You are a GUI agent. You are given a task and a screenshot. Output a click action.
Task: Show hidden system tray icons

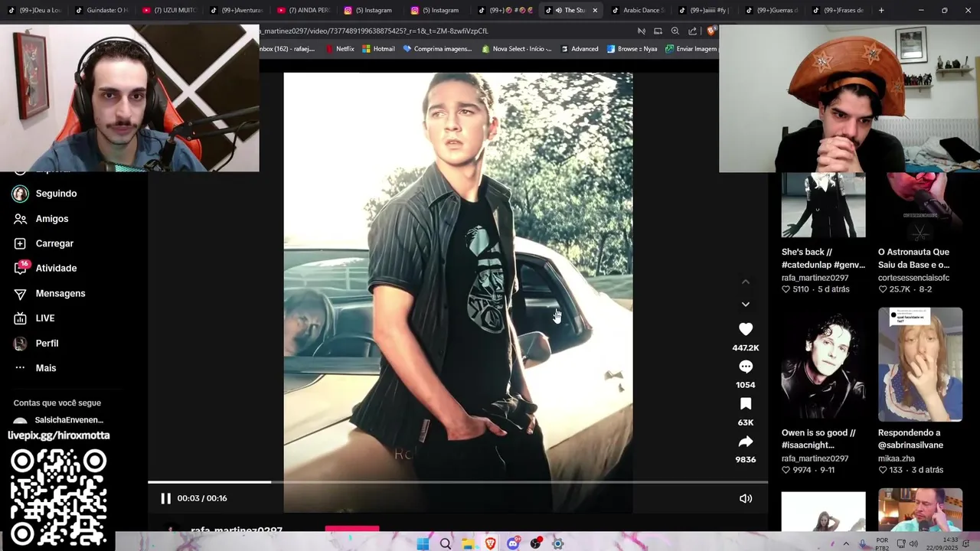[846, 544]
